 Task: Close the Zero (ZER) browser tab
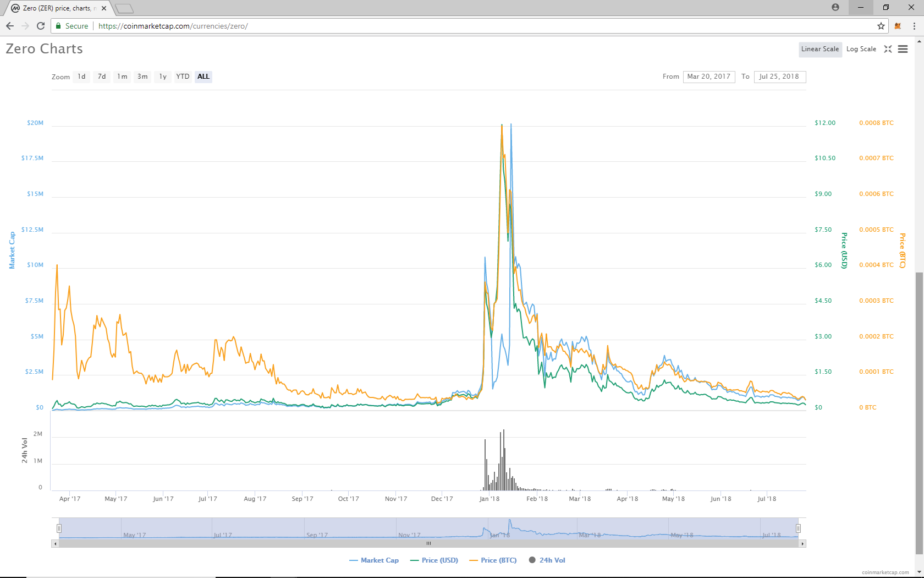pyautogui.click(x=104, y=8)
